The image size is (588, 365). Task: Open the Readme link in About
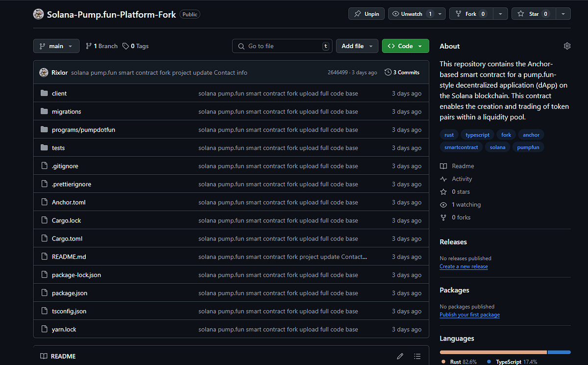point(457,166)
